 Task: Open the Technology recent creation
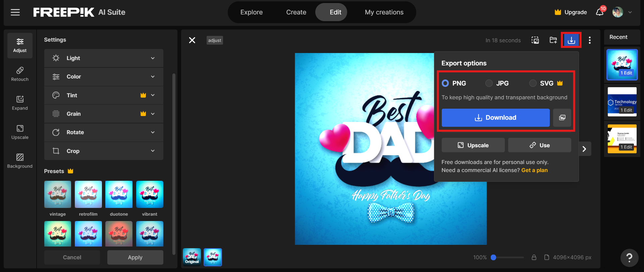coord(622,102)
